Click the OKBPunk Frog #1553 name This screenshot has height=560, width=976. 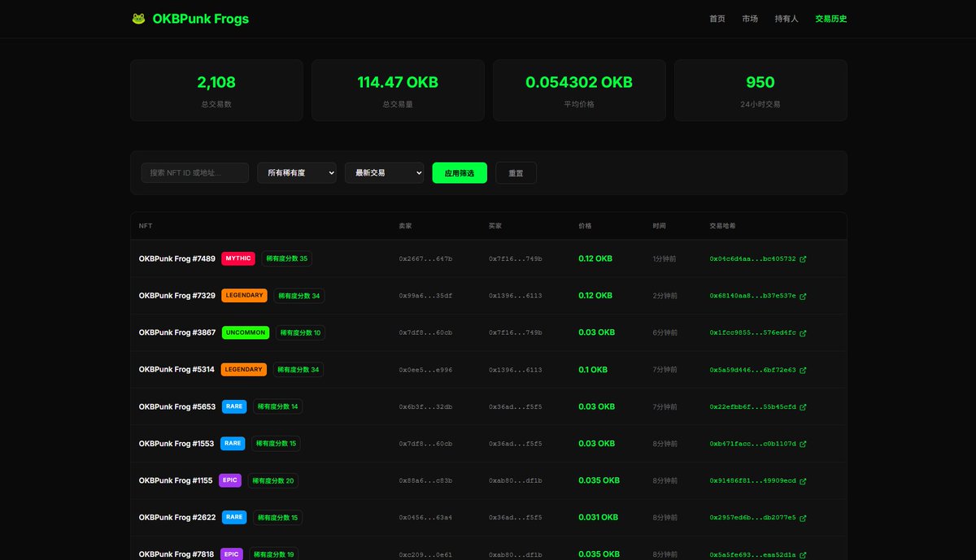[x=176, y=444]
